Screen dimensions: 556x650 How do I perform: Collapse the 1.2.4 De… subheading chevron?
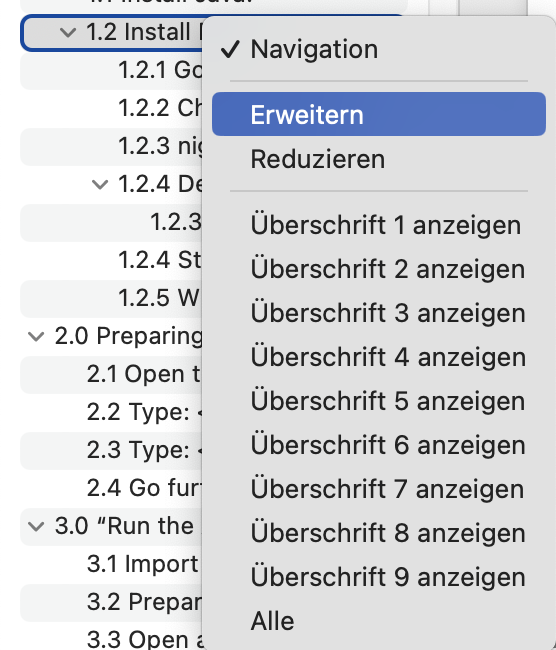point(100,184)
